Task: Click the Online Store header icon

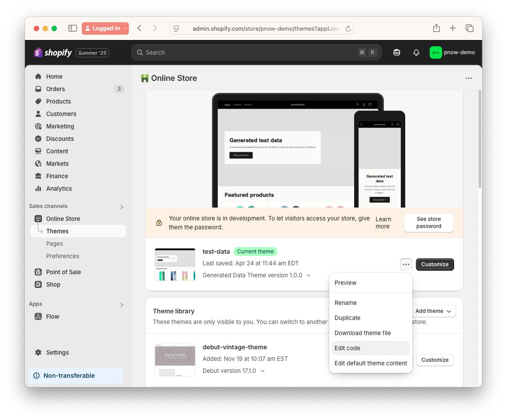Action: [144, 78]
